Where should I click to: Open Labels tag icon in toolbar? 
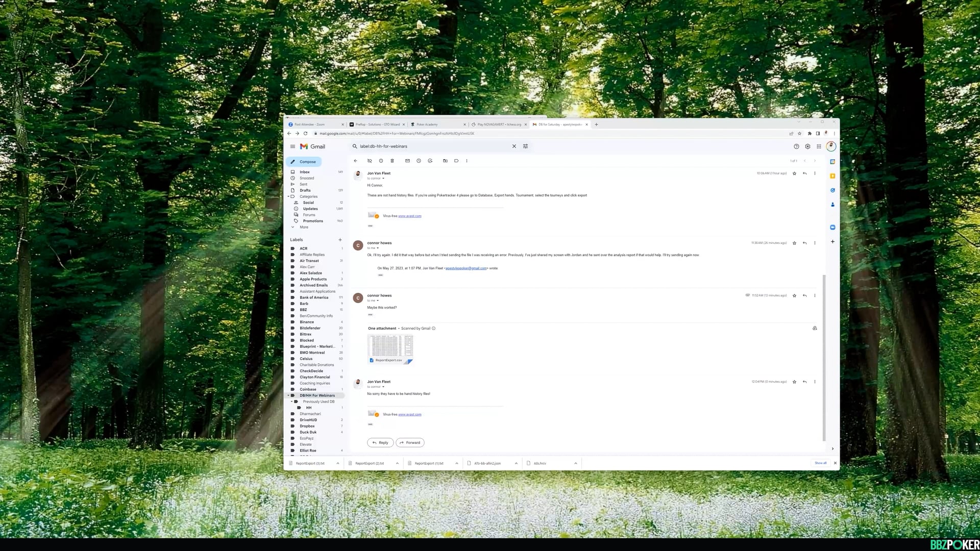[x=456, y=161]
